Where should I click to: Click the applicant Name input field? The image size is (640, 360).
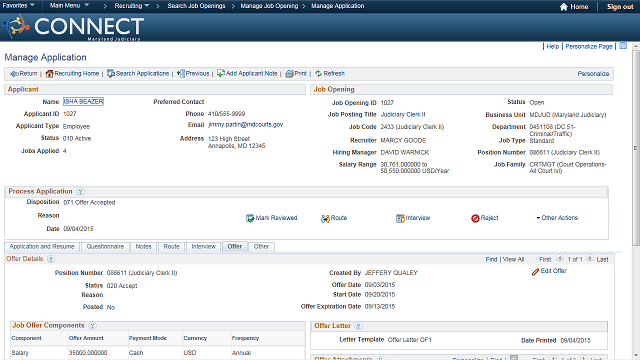[x=83, y=102]
